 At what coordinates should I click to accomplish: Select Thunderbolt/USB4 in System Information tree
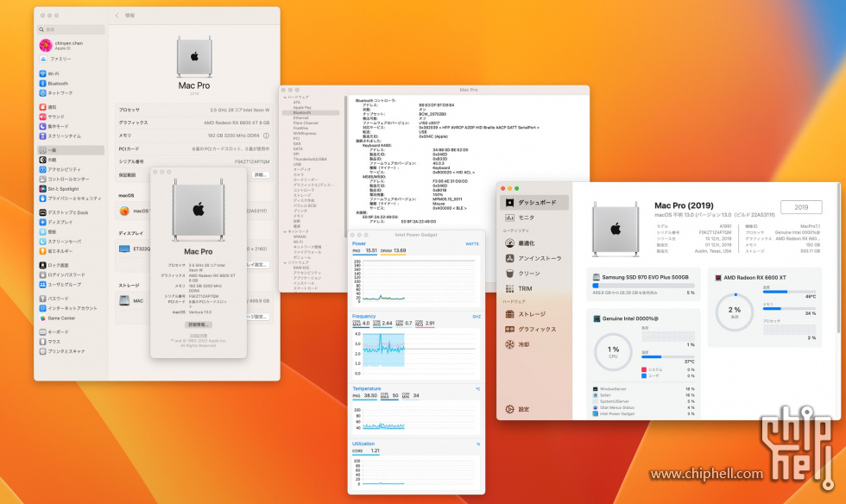tap(310, 159)
